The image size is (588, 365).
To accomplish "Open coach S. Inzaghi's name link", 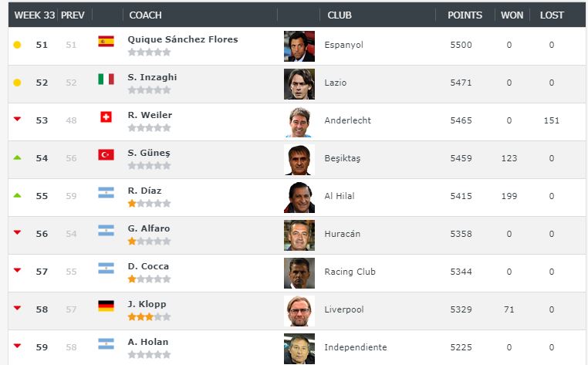I will click(x=152, y=77).
